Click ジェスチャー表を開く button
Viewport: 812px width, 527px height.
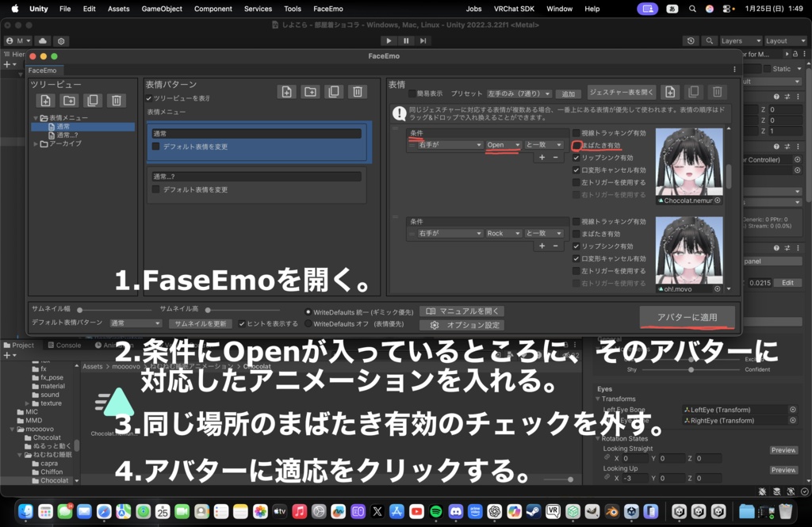pyautogui.click(x=622, y=92)
